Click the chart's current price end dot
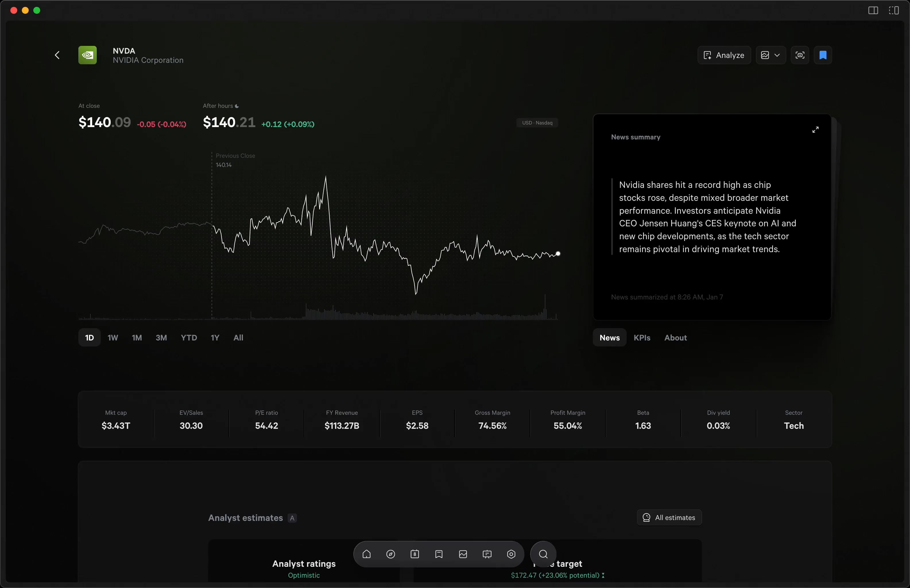 click(558, 254)
